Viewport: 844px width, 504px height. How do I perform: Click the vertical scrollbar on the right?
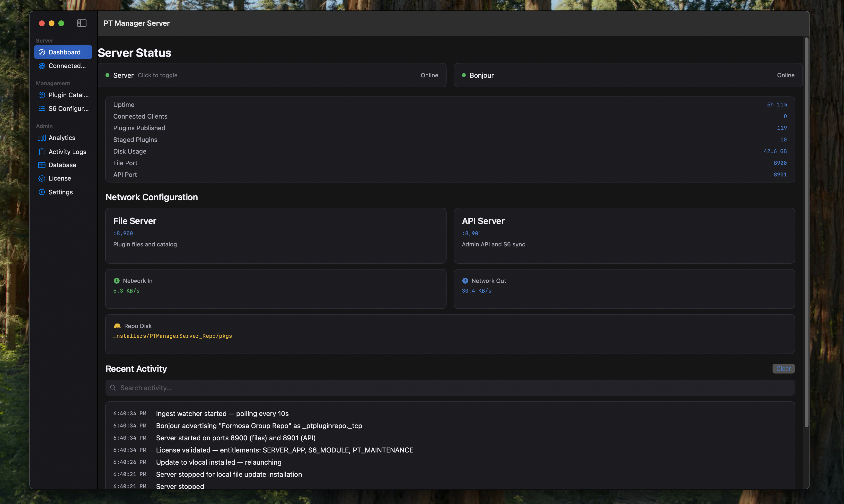click(806, 232)
